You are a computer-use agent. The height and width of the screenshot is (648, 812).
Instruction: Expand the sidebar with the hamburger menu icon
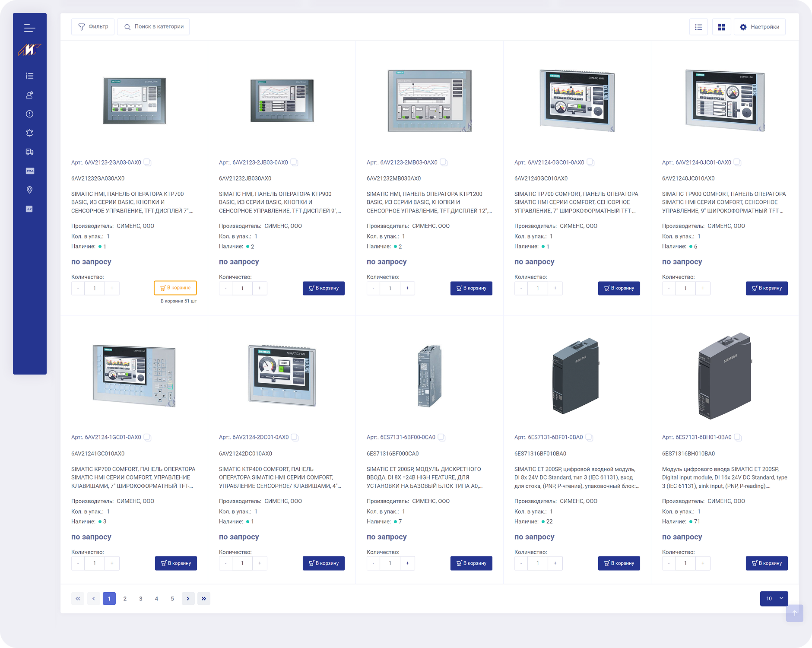pyautogui.click(x=29, y=29)
